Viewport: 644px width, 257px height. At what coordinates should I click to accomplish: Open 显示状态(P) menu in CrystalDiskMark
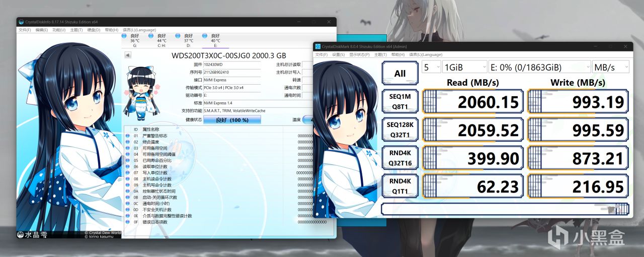[359, 54]
